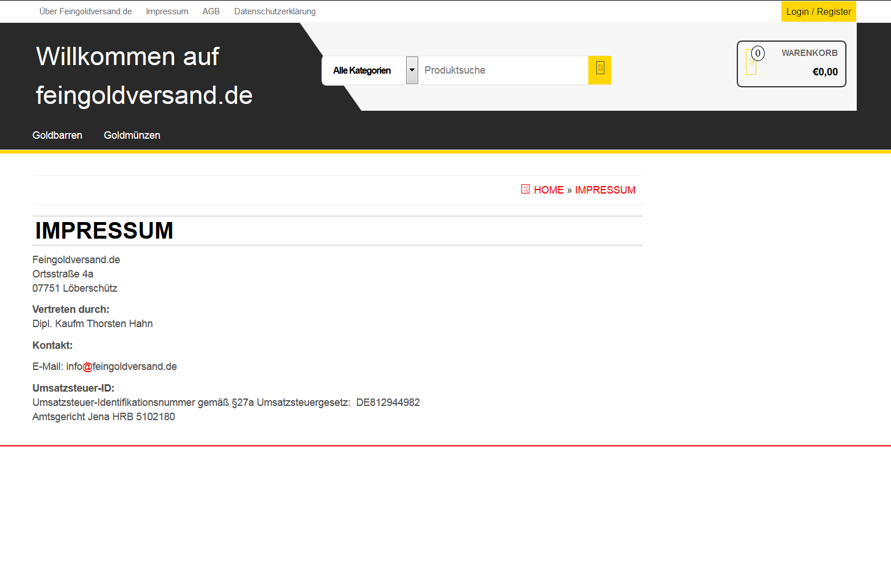
Task: Click the DE812944982 tax ID
Action: 388,402
